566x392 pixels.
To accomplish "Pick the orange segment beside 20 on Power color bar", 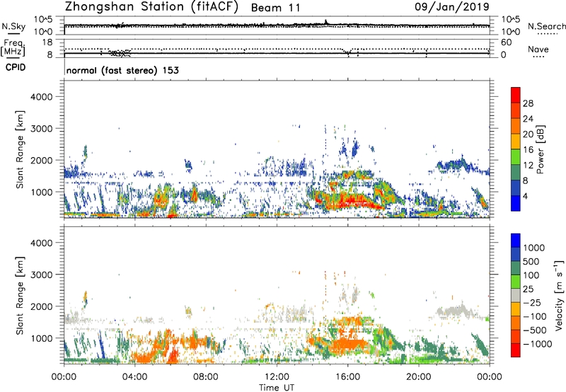I will (516, 126).
